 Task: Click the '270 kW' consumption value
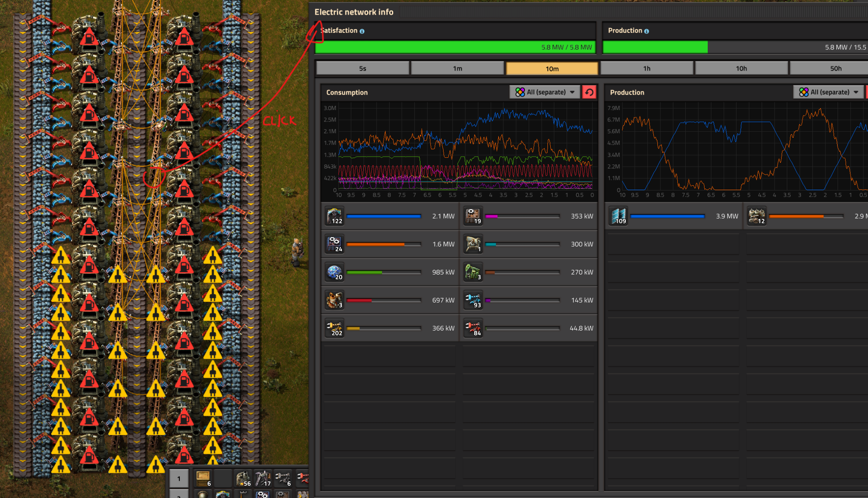(582, 272)
